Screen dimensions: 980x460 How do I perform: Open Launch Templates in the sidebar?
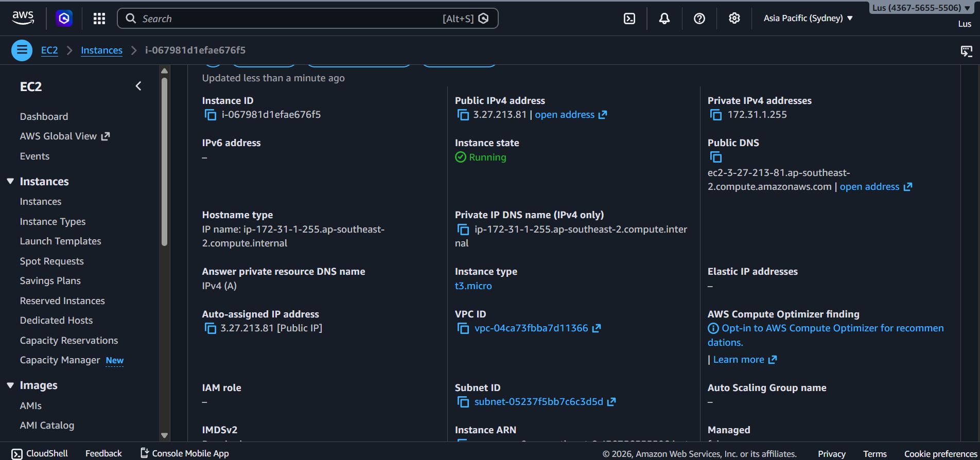point(60,241)
